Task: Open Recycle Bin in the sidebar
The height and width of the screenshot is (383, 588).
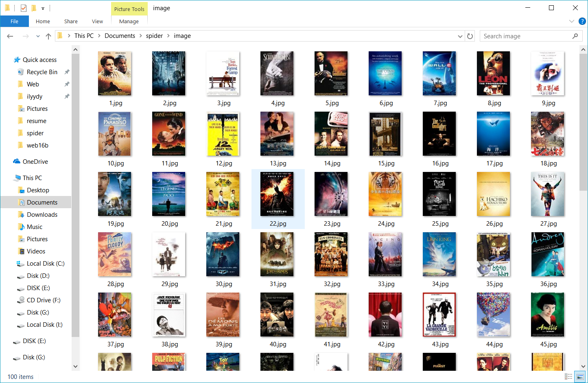Action: point(42,72)
